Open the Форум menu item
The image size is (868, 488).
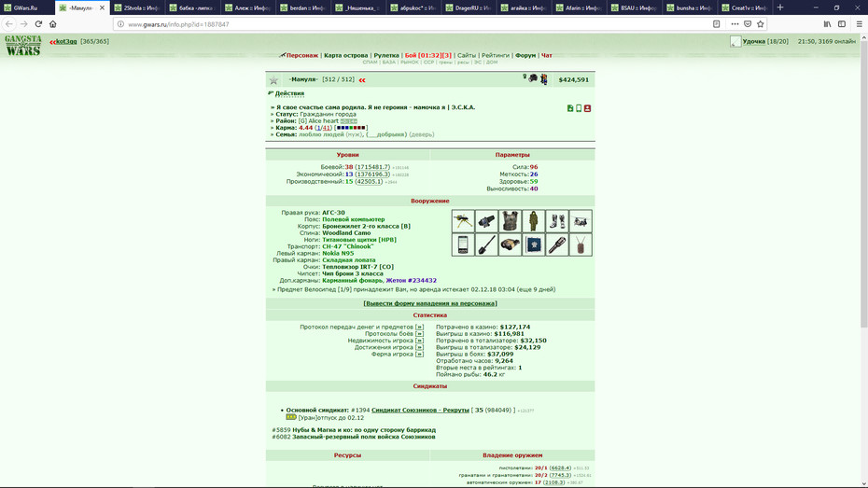[x=525, y=55]
